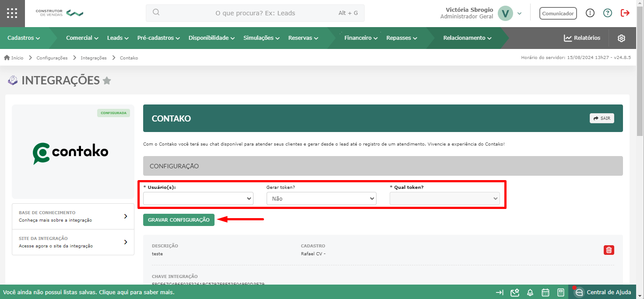Expand the Pré-cadastros menu

coord(158,38)
